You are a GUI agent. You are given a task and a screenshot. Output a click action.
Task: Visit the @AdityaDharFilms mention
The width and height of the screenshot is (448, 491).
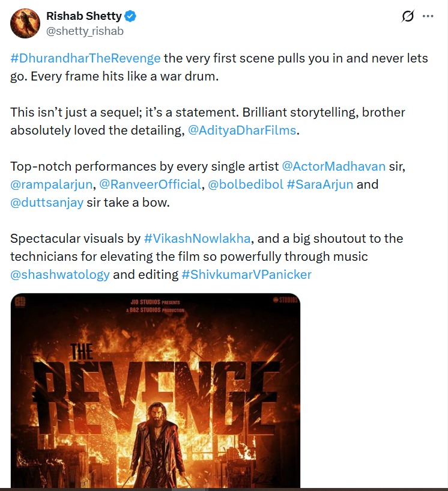point(242,130)
